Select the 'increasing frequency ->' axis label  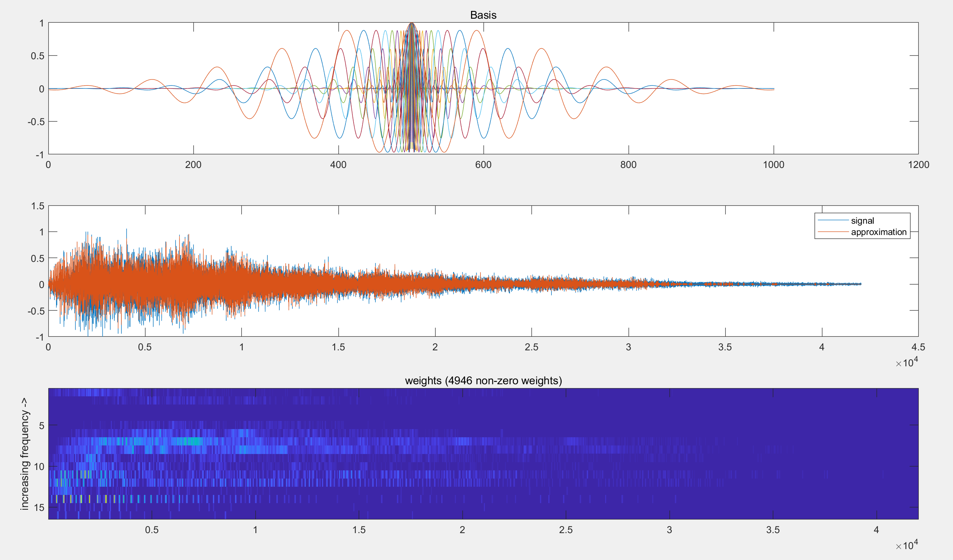25,454
